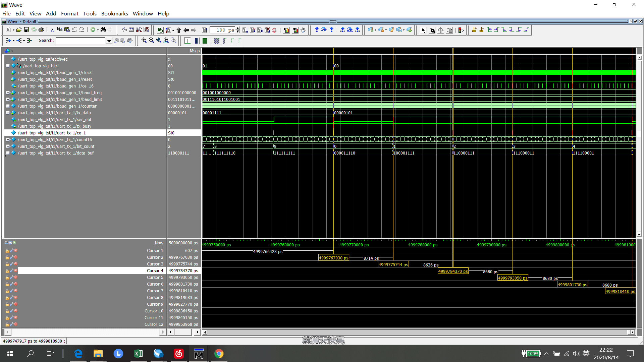Open the Bookmarks menu
The height and width of the screenshot is (362, 644).
point(114,13)
